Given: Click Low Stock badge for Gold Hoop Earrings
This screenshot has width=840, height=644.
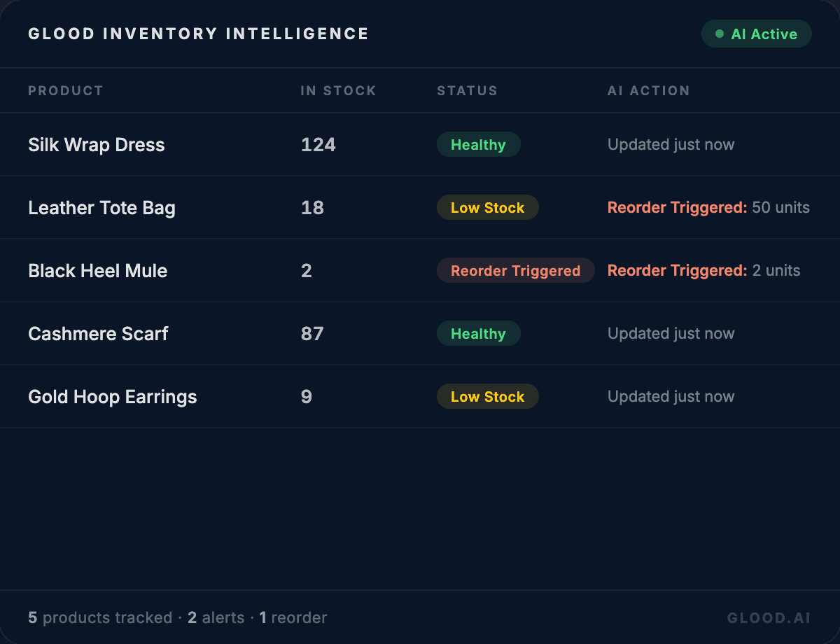Looking at the screenshot, I should [x=488, y=396].
